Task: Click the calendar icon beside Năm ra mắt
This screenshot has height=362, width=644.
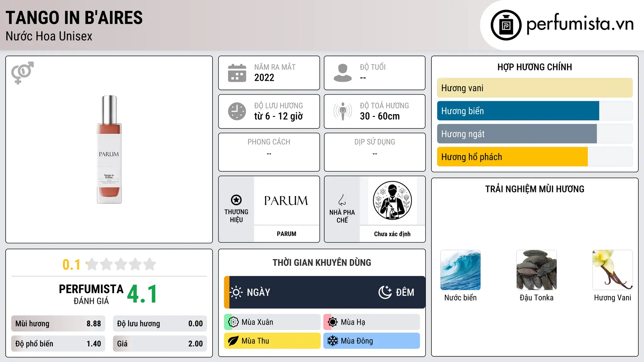Action: (237, 73)
